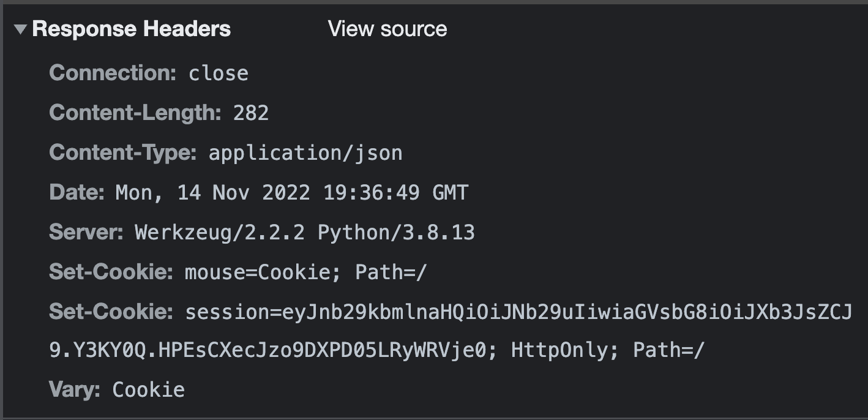Open the raw headers via View source
Viewport: 868px width, 420px height.
tap(387, 29)
